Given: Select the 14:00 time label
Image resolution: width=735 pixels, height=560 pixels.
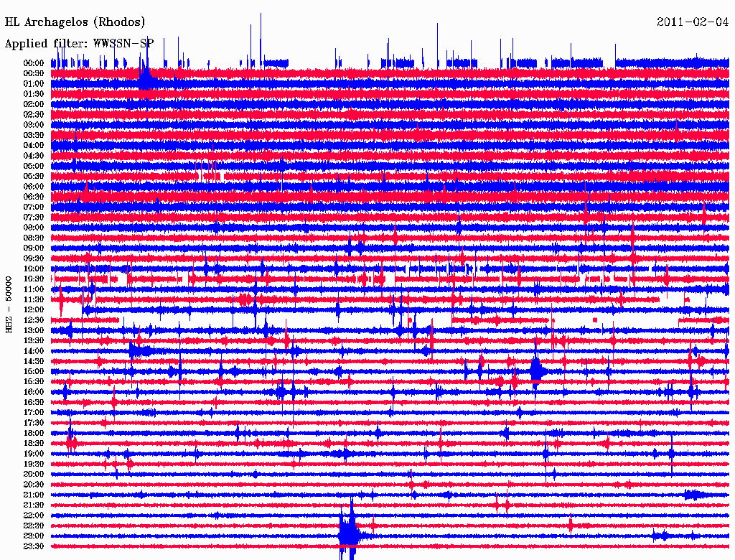Looking at the screenshot, I should coord(34,351).
